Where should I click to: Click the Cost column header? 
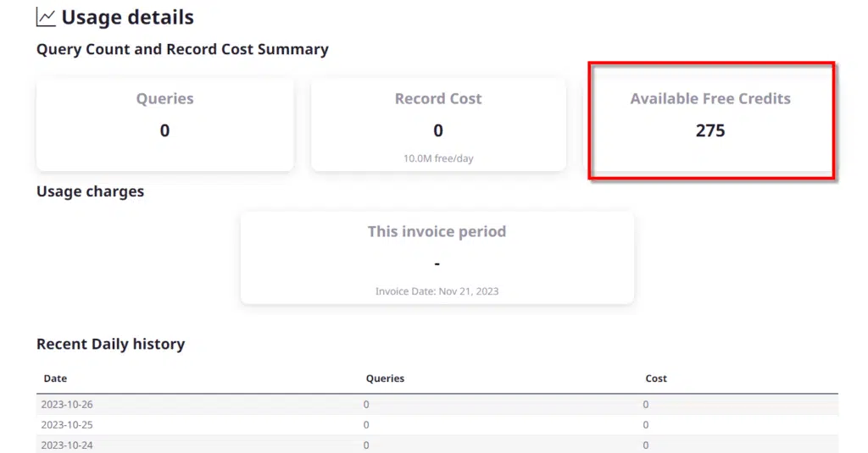[x=656, y=378]
